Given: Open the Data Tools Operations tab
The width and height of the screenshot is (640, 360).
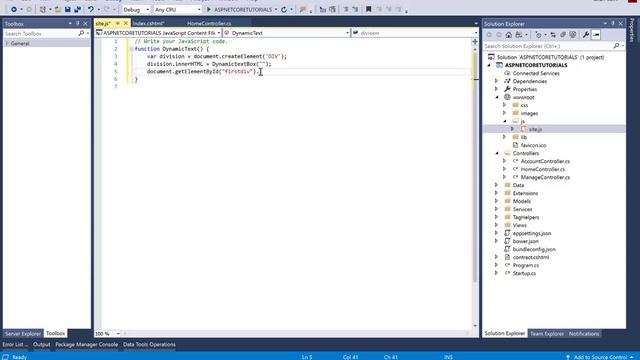Looking at the screenshot, I should pyautogui.click(x=149, y=344).
